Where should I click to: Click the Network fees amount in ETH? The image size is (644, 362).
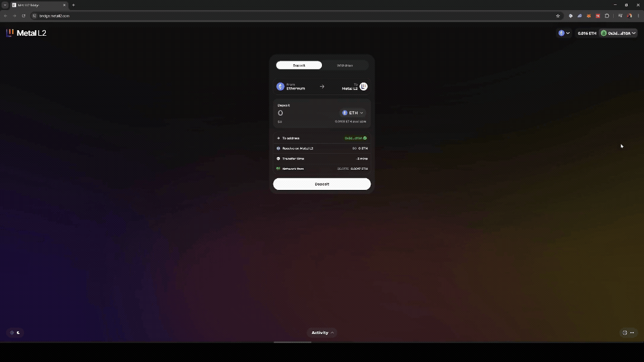[359, 169]
